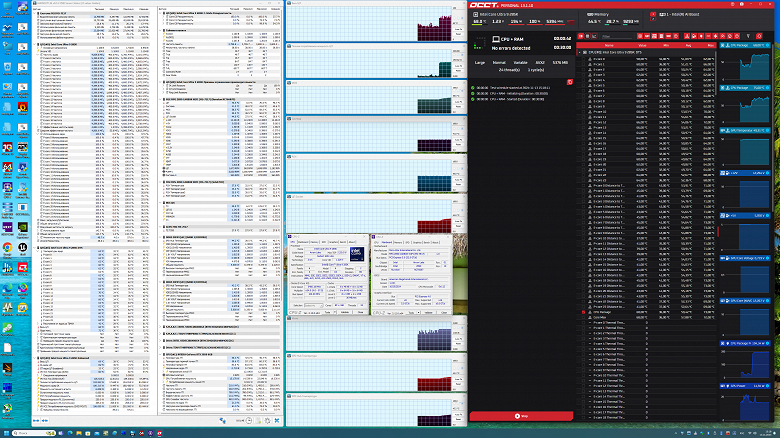The image size is (780, 438).
Task: Close the GPU Power graph with its X icon
Action: tap(723, 386)
